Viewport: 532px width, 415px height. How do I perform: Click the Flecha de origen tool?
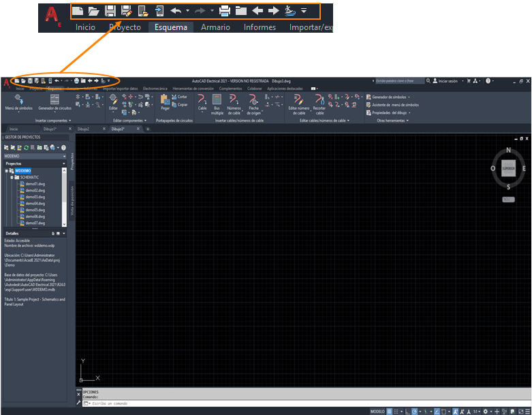[253, 104]
